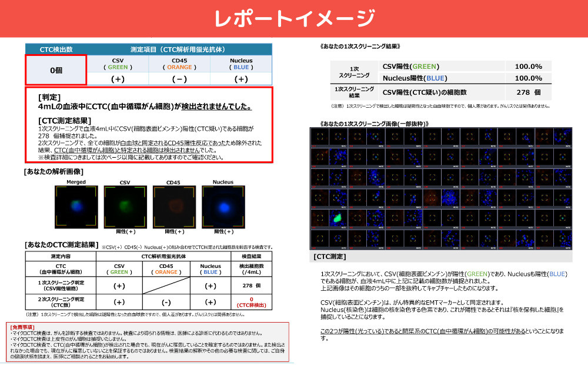The width and height of the screenshot is (588, 365).
Task: Click the red [免責事項] disclaimer heading
Action: pos(24,326)
